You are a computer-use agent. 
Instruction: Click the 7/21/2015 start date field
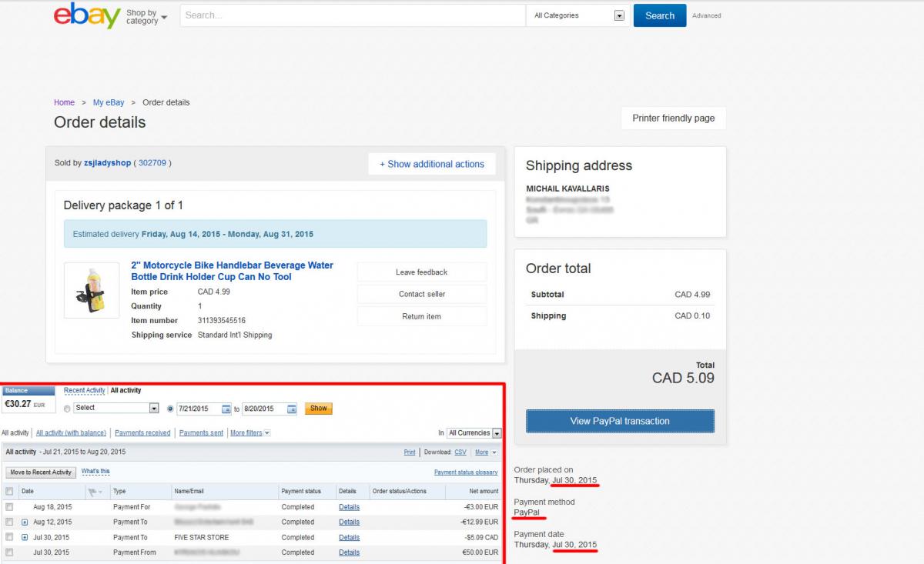(199, 409)
